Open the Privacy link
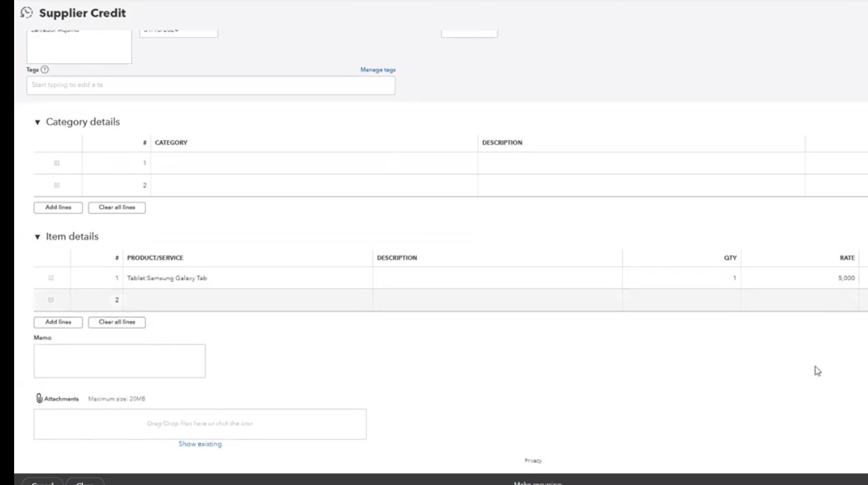The image size is (868, 485). click(533, 460)
